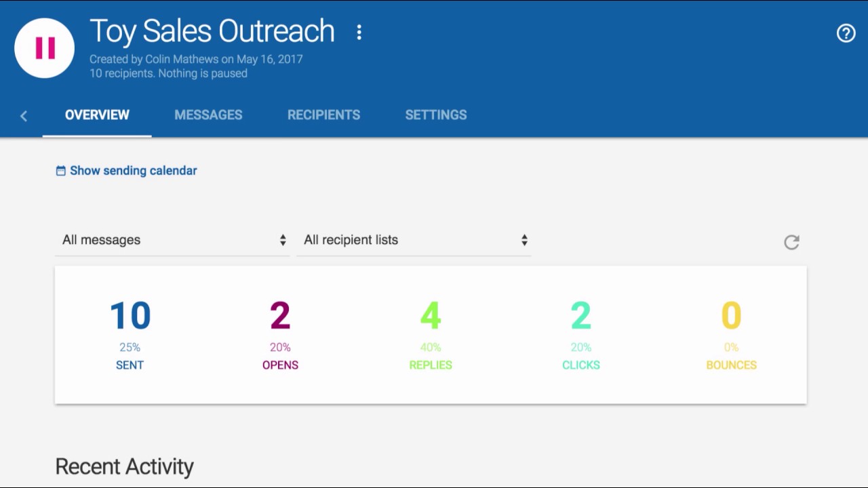Open the Messages tab
The width and height of the screenshot is (868, 488).
click(x=208, y=115)
